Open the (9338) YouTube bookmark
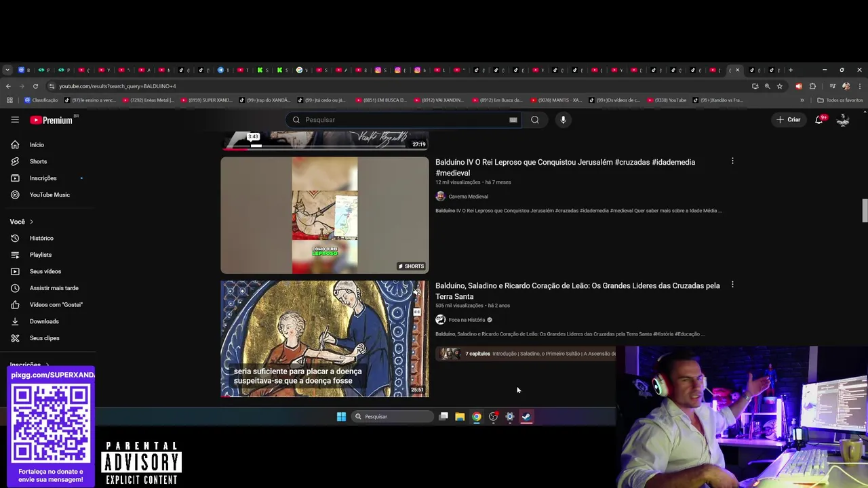 click(x=666, y=100)
